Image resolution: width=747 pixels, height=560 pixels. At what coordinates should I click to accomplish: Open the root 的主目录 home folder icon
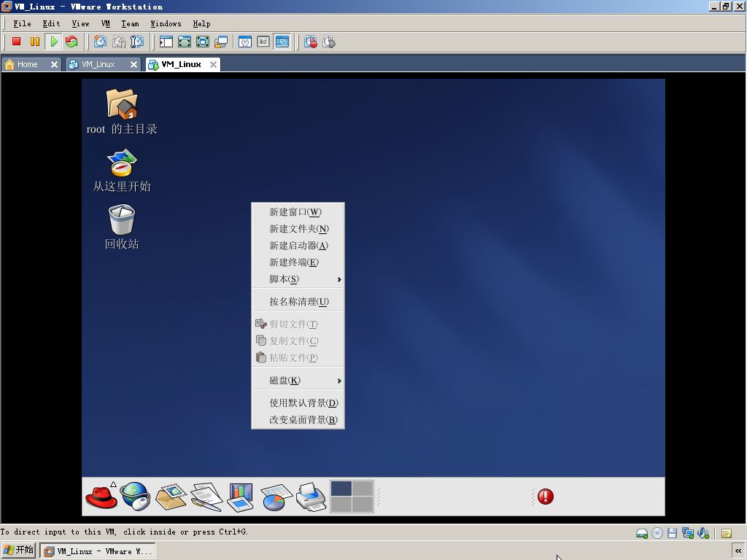point(122,112)
